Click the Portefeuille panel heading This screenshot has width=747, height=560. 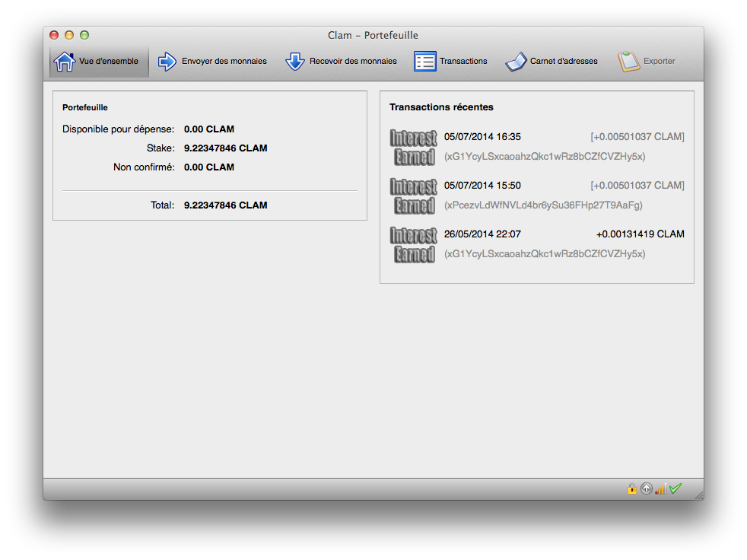(84, 108)
